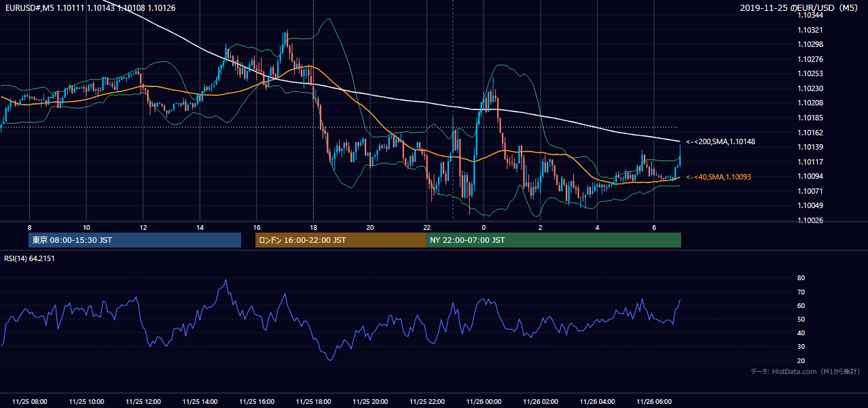
Task: Click the 11/25 20:00 time label
Action: 370,402
